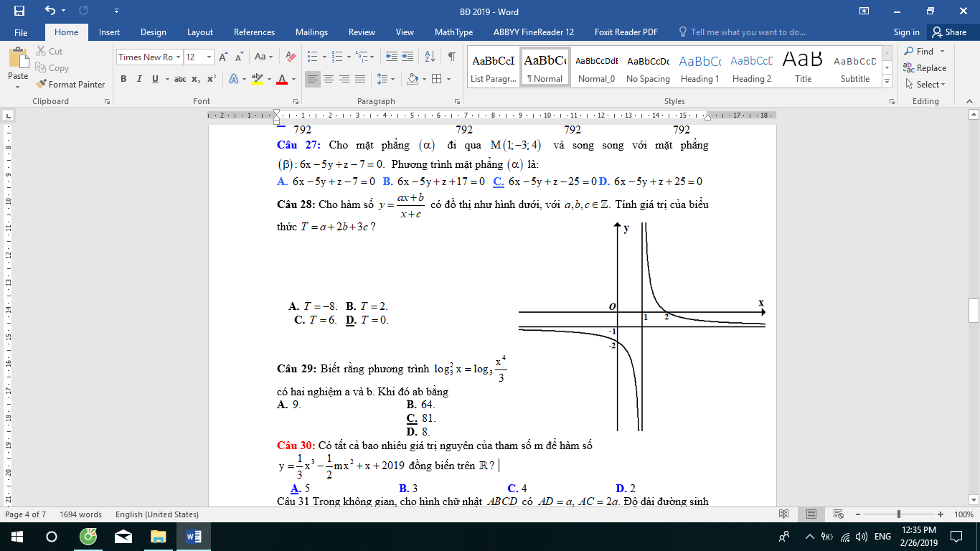The width and height of the screenshot is (980, 551).
Task: Undo the last action
Action: coord(50,11)
